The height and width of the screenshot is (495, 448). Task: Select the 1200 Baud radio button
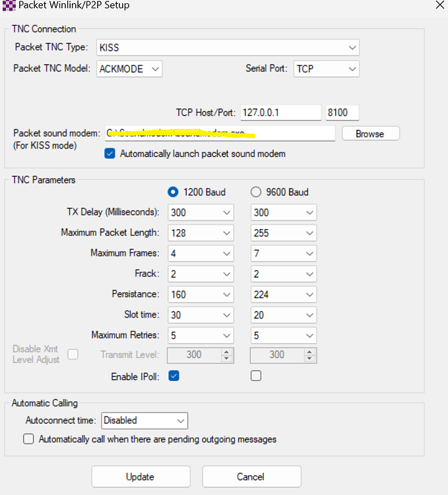[x=174, y=192]
